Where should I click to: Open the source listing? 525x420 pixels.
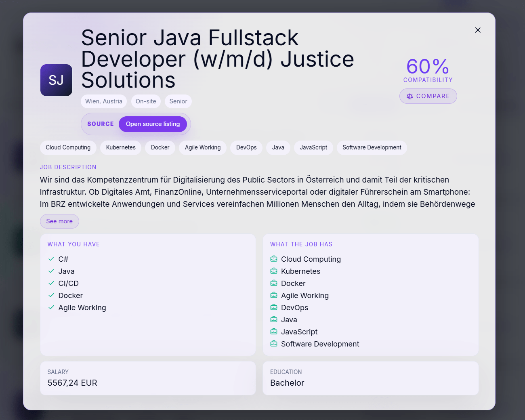point(153,124)
